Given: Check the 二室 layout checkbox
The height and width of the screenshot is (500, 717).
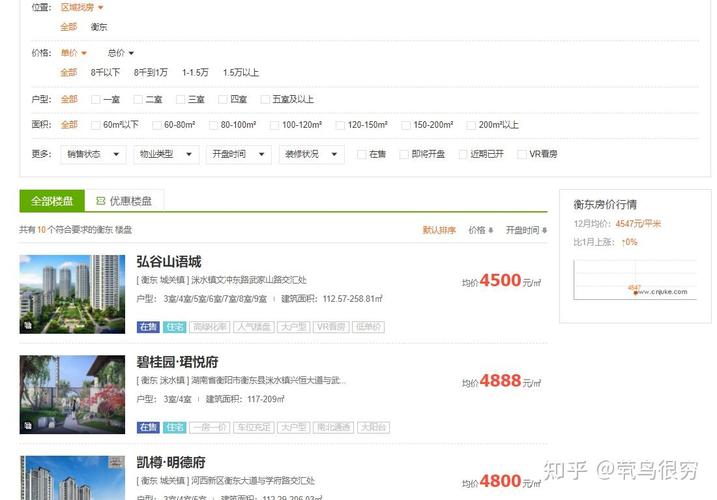Looking at the screenshot, I should point(138,99).
